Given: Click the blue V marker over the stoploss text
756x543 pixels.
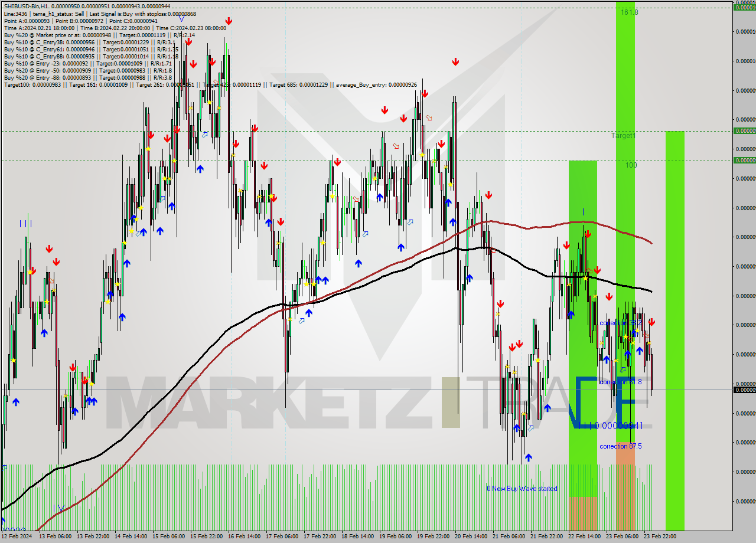Looking at the screenshot, I should tap(181, 19).
